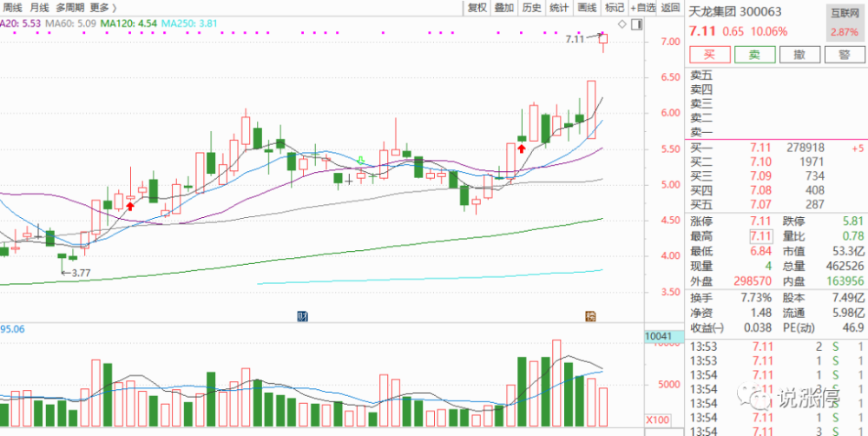Click the 买一 bid row at 7.11
The height and width of the screenshot is (436, 868).
pyautogui.click(x=776, y=148)
